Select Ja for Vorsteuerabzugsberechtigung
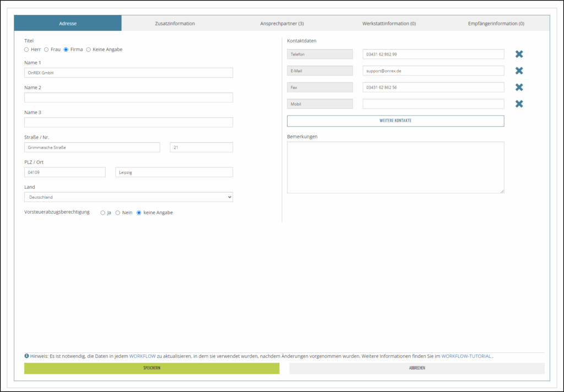The width and height of the screenshot is (564, 392). pyautogui.click(x=102, y=213)
